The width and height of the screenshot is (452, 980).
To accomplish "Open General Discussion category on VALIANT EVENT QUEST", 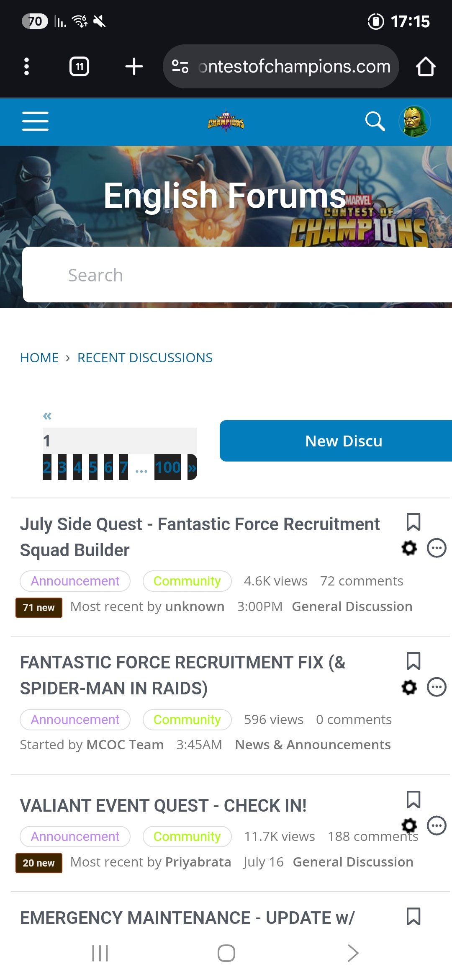I will point(353,862).
